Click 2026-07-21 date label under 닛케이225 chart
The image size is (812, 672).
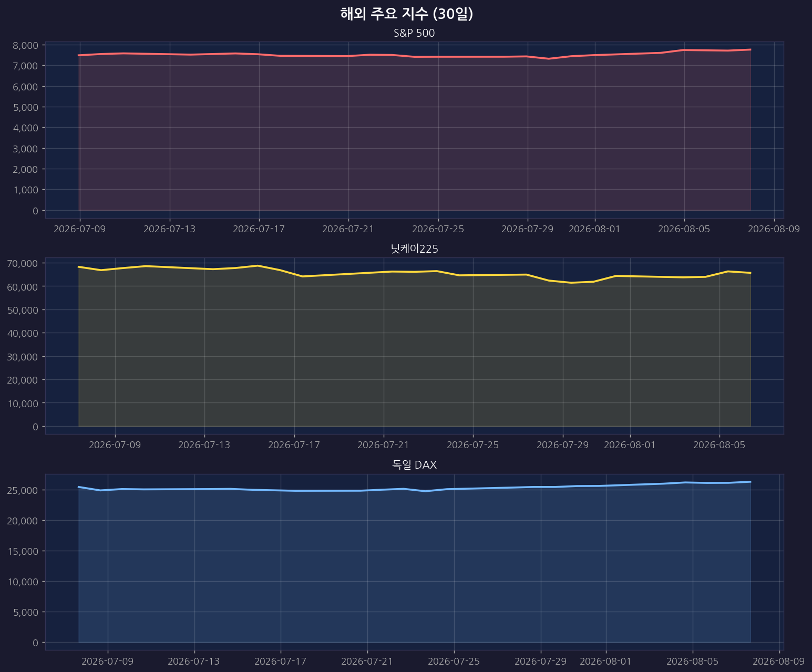point(384,444)
